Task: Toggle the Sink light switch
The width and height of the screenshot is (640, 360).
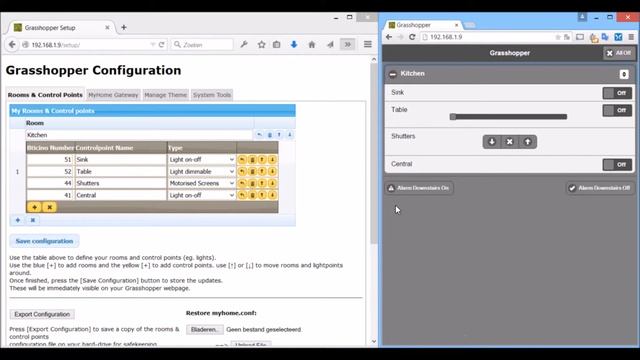Action: coord(617,93)
